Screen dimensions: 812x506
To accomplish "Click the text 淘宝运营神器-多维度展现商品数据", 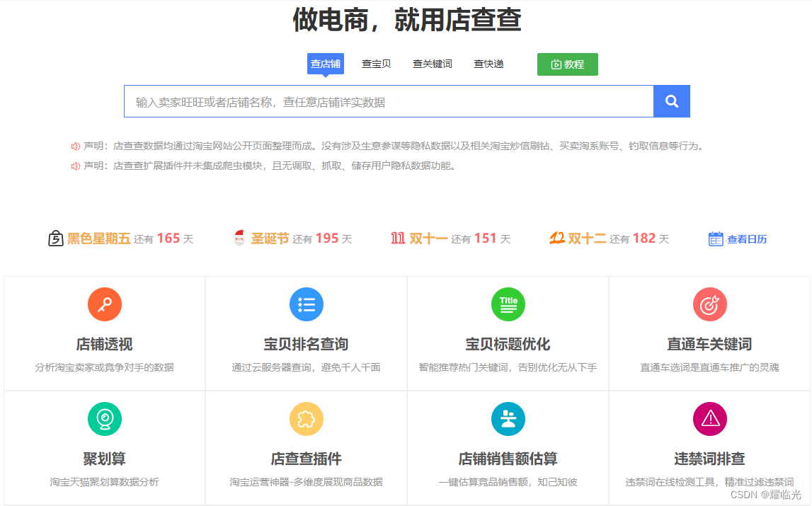I will tap(306, 482).
